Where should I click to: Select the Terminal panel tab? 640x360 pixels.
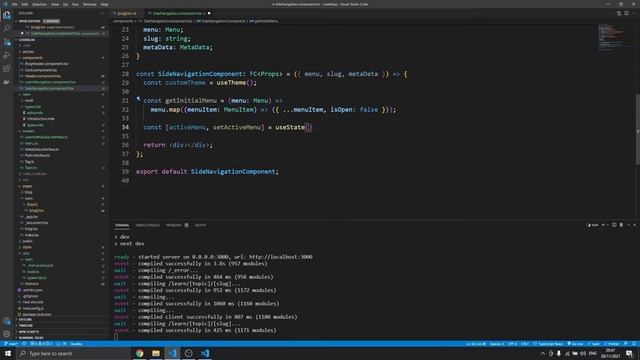[122, 225]
